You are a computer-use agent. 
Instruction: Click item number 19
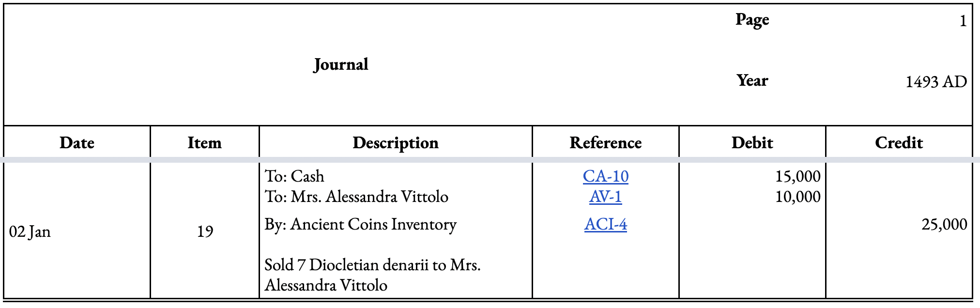pyautogui.click(x=205, y=231)
